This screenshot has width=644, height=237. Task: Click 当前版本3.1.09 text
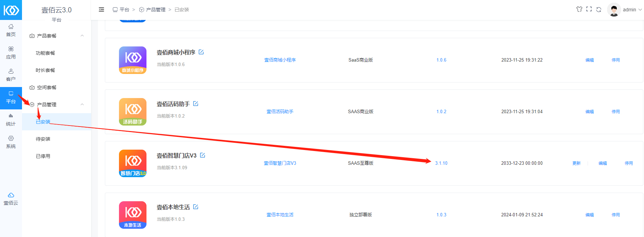coord(172,168)
